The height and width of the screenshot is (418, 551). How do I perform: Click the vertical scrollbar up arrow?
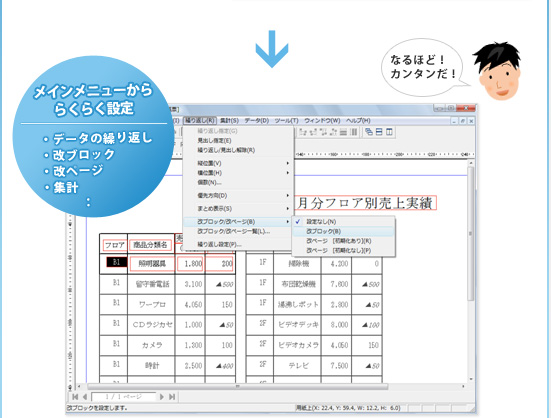(x=471, y=163)
